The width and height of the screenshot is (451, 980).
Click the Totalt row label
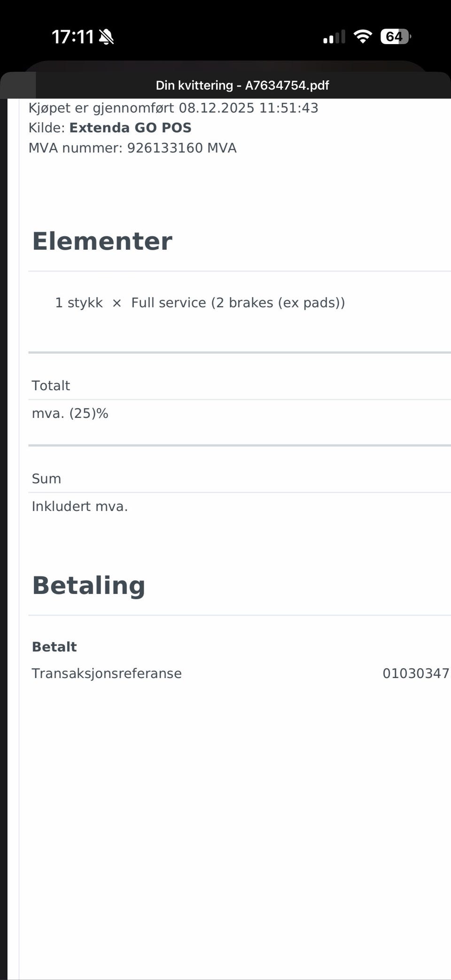[51, 386]
